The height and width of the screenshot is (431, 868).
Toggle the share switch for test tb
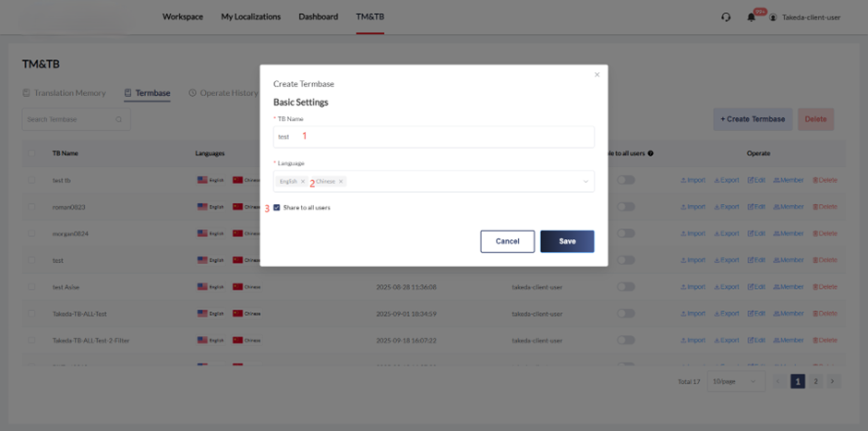point(626,180)
